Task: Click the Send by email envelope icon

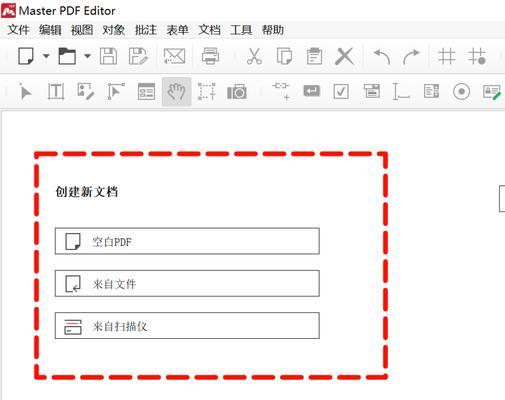Action: coord(174,56)
